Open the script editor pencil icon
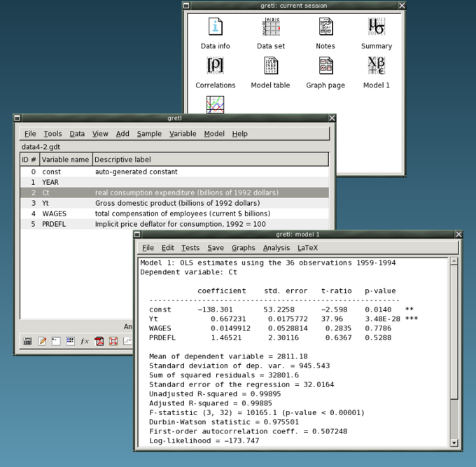The width and height of the screenshot is (476, 467). point(42,341)
